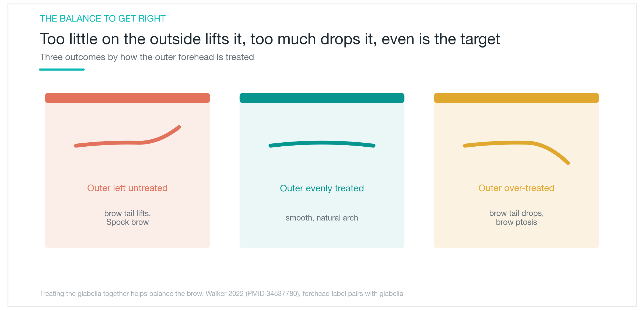Click 'brow tail drops, brow ptosis' text
This screenshot has height=310, width=644.
coord(516,218)
